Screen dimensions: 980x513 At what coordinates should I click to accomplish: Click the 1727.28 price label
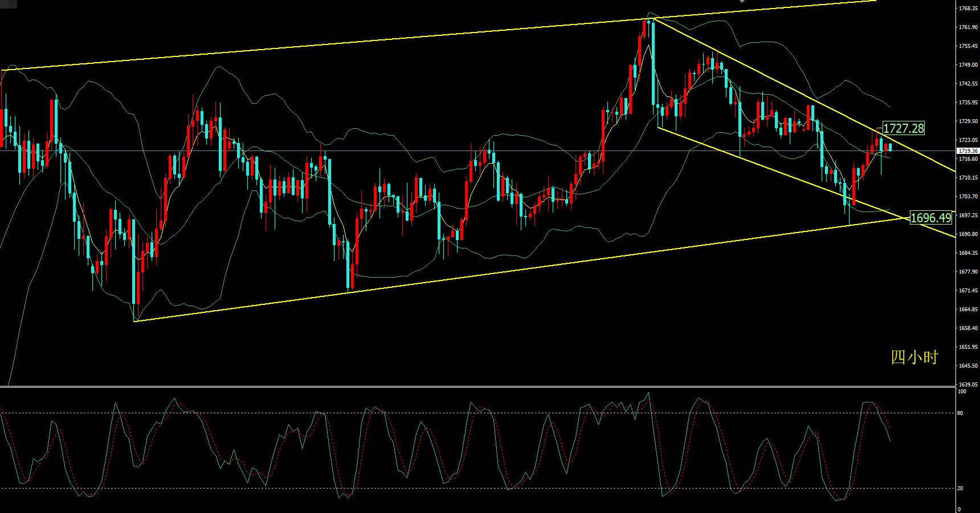903,128
